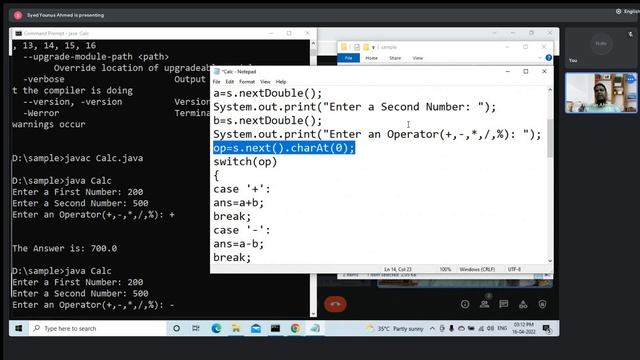Screen dimensions: 640x360
Task: Click 'The Answer is: 700.0' in Command Prompt
Action: [64, 248]
